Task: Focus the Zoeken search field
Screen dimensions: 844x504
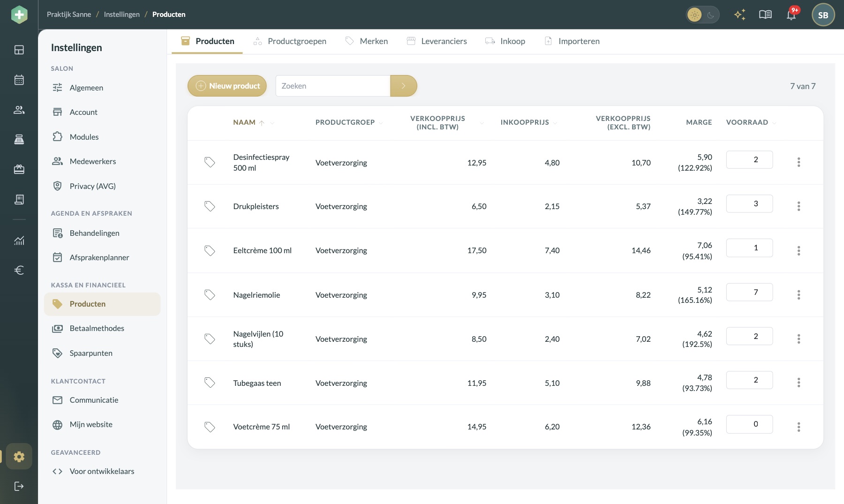Action: (x=333, y=86)
